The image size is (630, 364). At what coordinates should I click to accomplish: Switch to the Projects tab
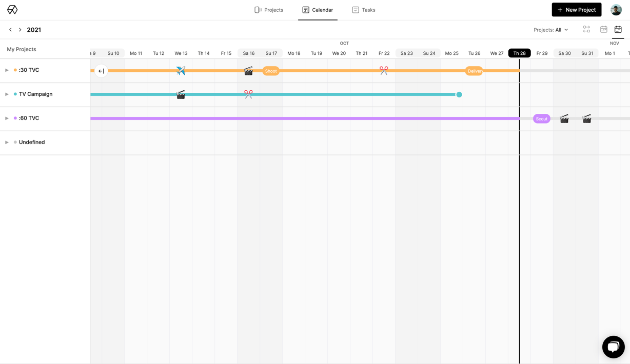pyautogui.click(x=269, y=10)
